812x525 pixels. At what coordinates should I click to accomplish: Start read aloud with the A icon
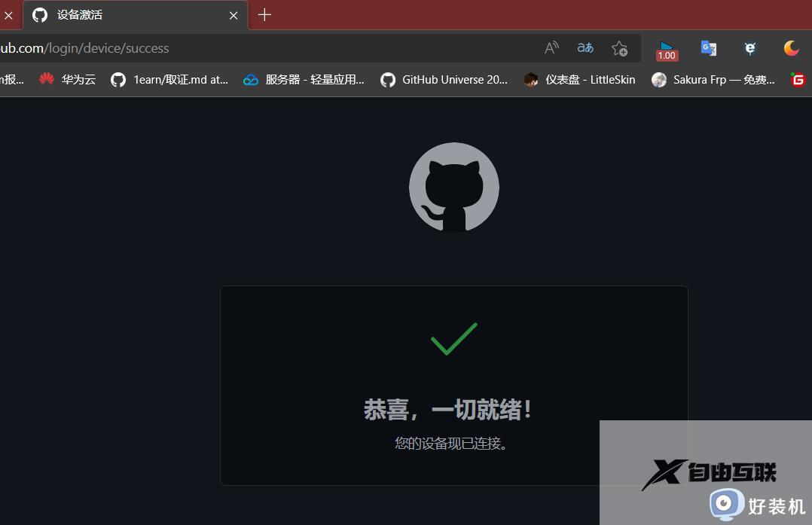[551, 47]
